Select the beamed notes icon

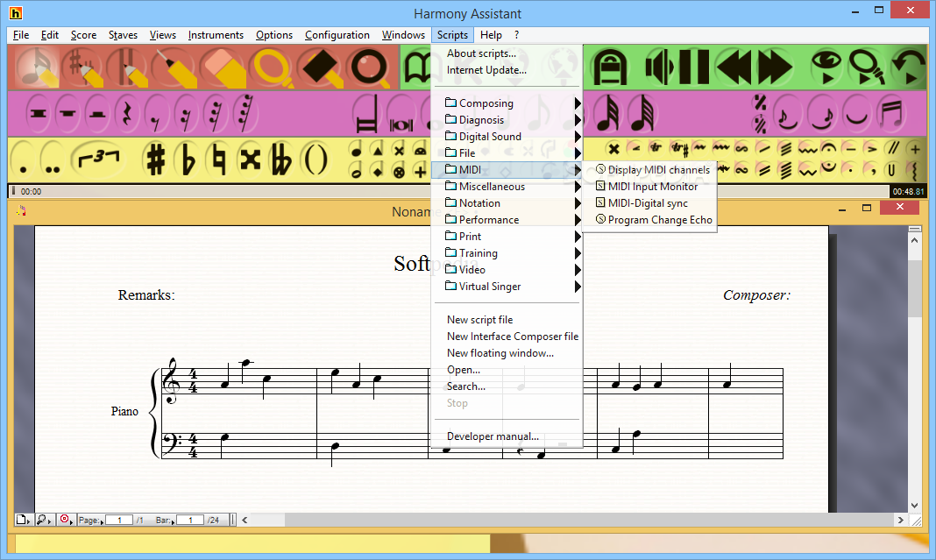point(891,113)
